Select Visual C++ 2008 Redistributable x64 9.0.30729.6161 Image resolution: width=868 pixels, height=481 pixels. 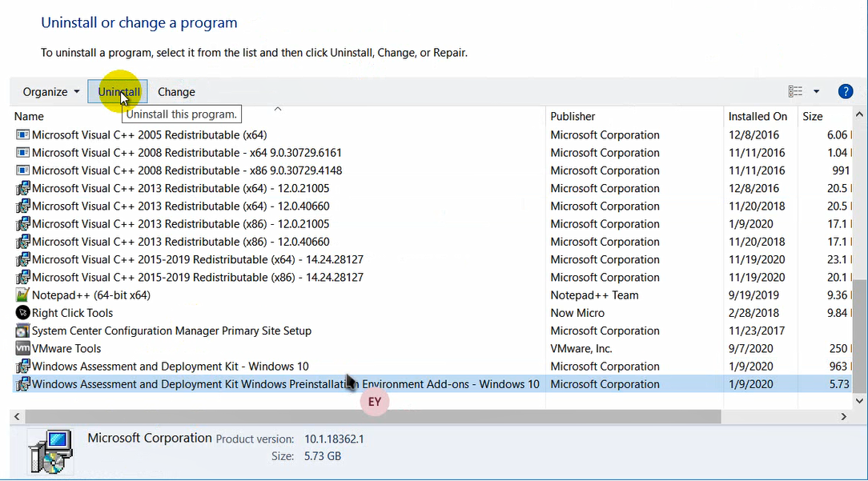pos(187,152)
